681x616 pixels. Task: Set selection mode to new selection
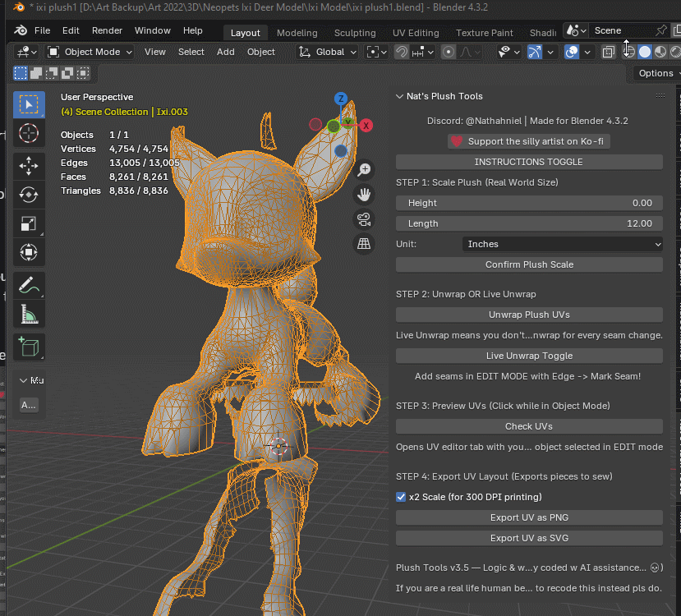[x=21, y=73]
